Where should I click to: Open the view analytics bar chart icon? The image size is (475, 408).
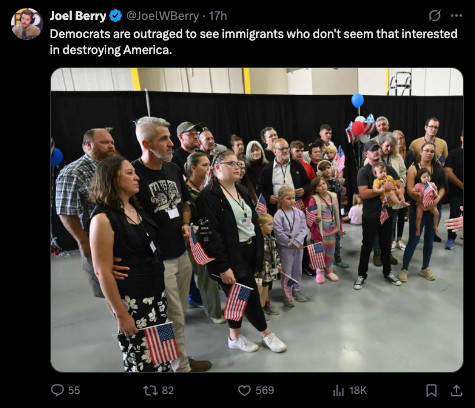point(338,390)
